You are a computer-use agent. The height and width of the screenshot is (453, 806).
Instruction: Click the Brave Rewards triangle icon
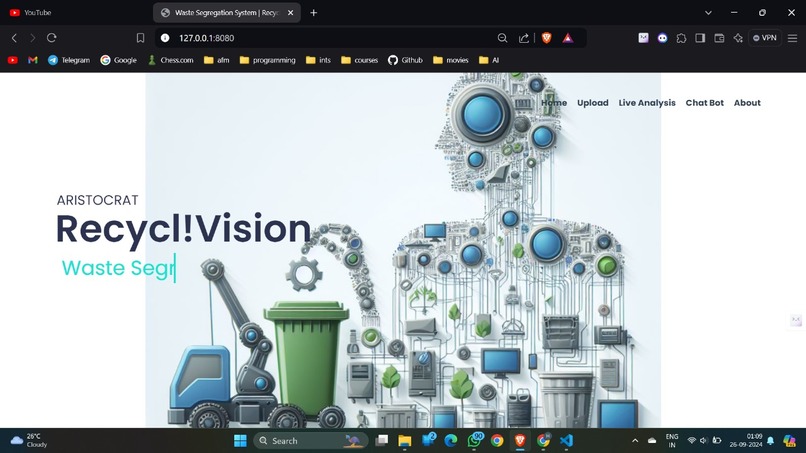coord(567,38)
